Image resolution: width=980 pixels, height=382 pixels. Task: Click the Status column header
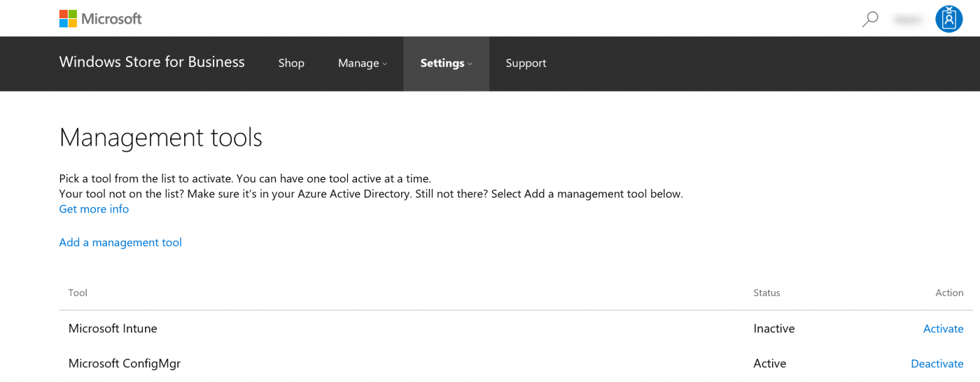[x=766, y=293]
